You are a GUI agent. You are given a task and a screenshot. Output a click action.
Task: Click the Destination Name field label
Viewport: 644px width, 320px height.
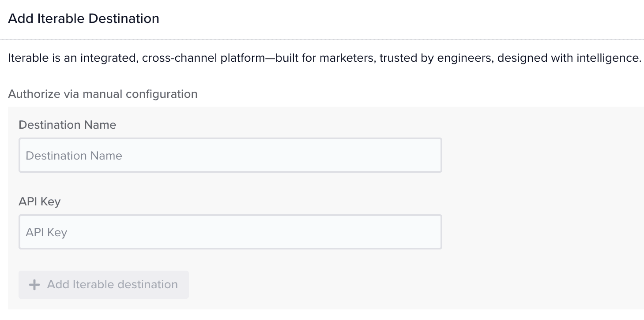[67, 125]
